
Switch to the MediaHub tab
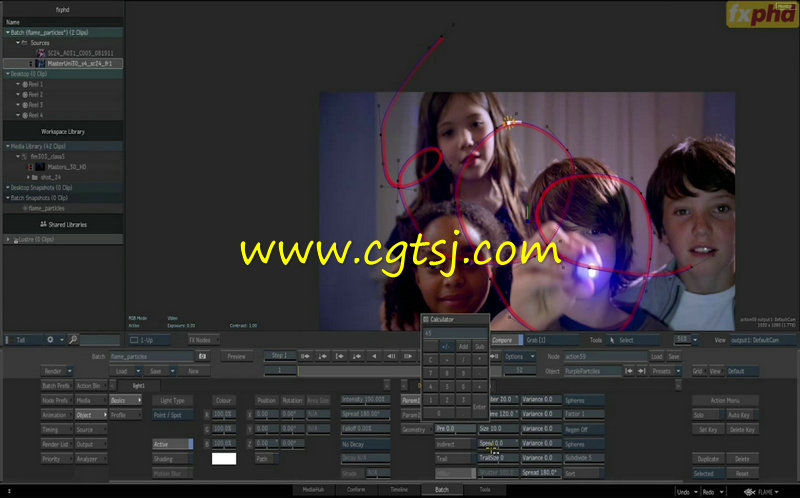coord(313,489)
